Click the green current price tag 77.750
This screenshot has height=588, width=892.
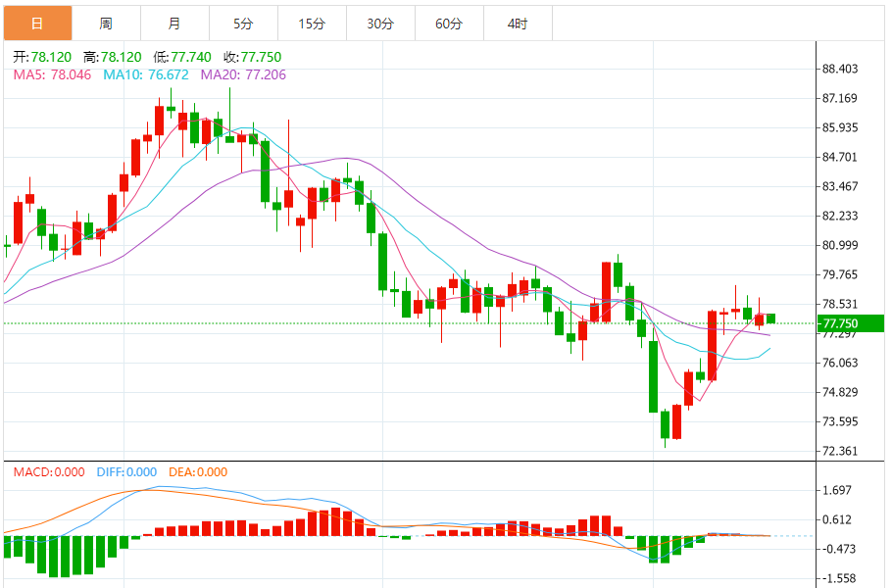851,323
